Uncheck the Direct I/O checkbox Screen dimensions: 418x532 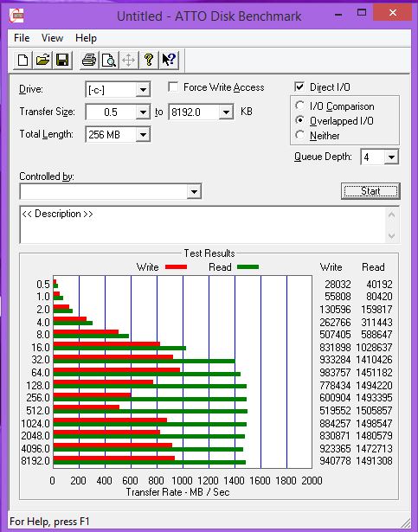pyautogui.click(x=299, y=87)
